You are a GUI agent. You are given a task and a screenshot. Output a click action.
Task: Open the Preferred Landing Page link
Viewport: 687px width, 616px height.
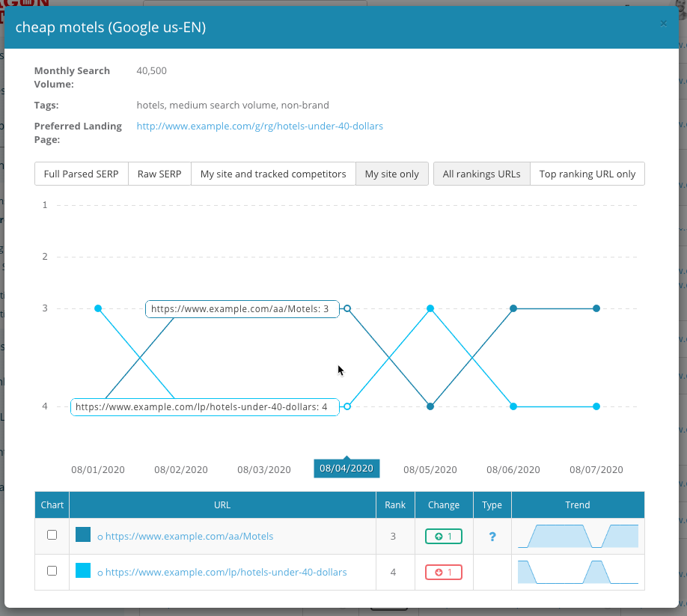tap(260, 126)
